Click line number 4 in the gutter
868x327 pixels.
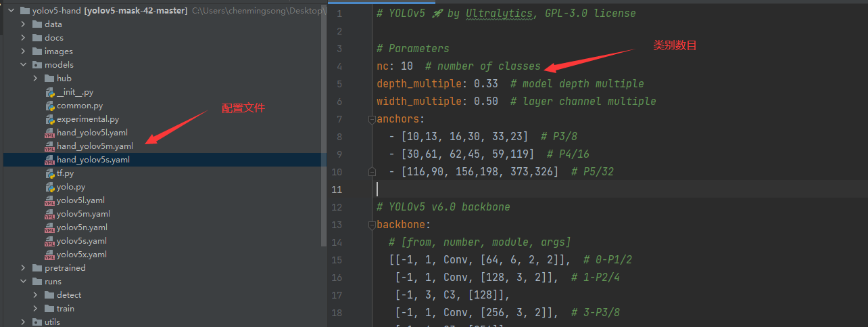pyautogui.click(x=339, y=66)
